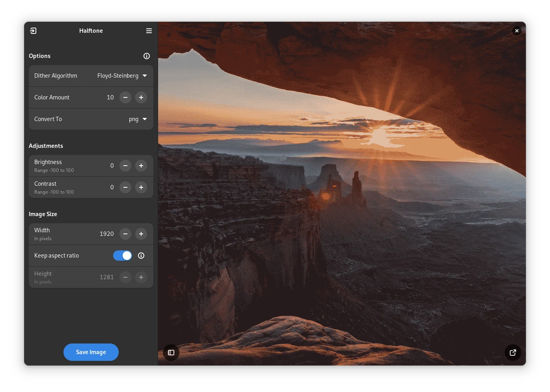
Task: Open the hamburger main menu
Action: [x=149, y=31]
